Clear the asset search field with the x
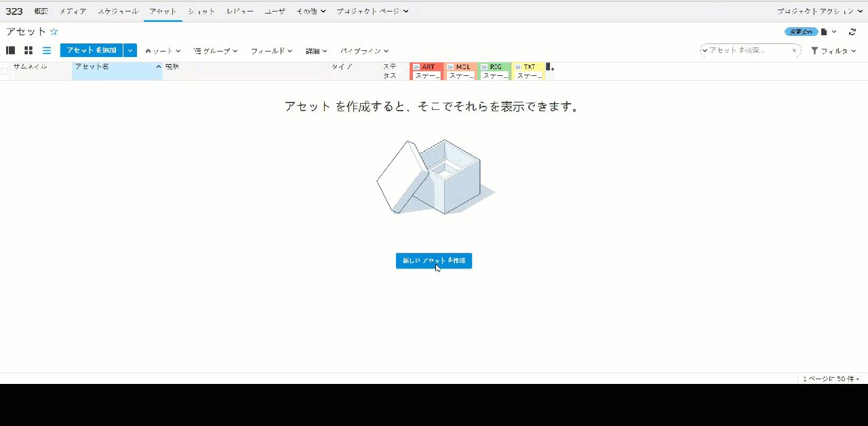 pos(794,50)
